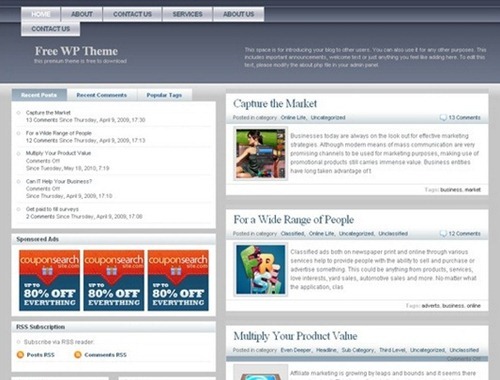This screenshot has width=500, height=380.
Task: Open the For a Wide Range of People heading
Action: click(x=294, y=220)
